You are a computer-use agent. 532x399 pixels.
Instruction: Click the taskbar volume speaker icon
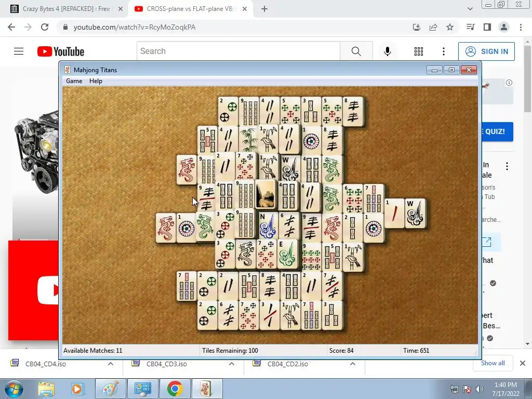click(x=480, y=389)
